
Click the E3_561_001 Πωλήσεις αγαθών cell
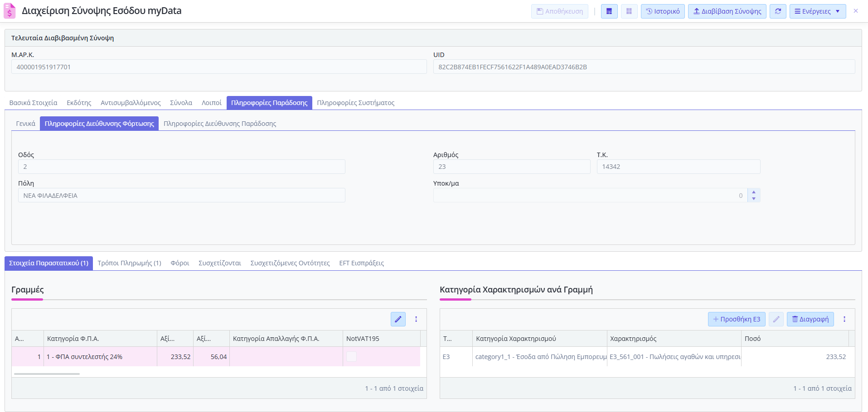[x=674, y=357]
